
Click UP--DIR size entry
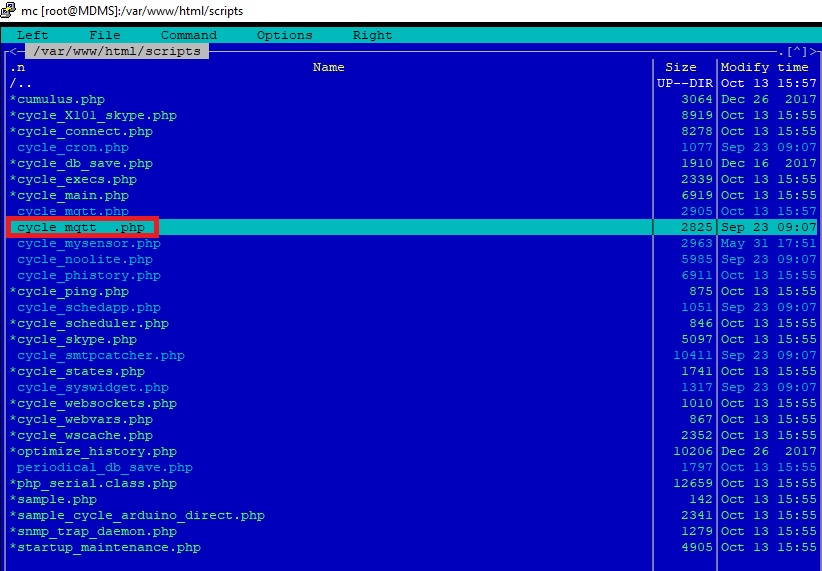tap(685, 83)
